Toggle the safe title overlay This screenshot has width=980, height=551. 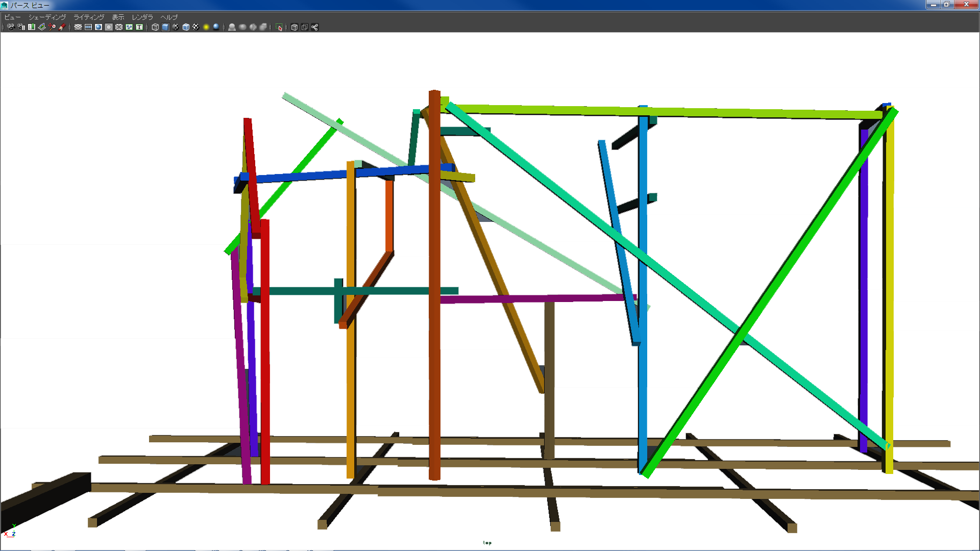click(139, 27)
